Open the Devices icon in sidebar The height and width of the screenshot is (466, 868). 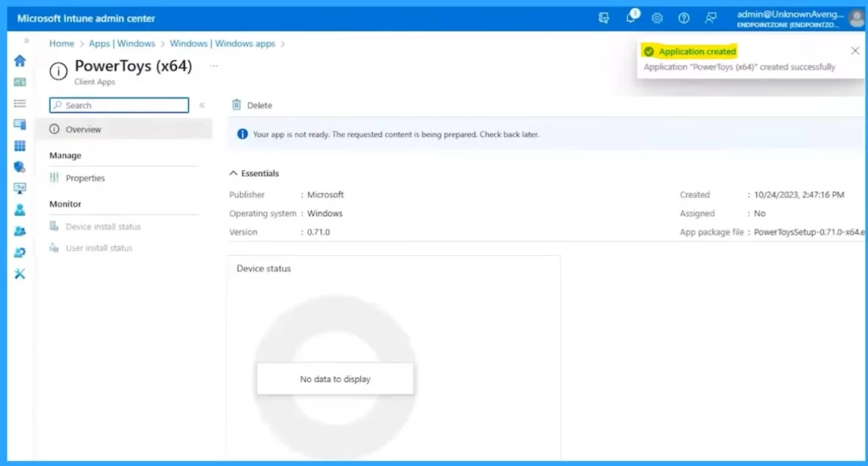[x=20, y=125]
